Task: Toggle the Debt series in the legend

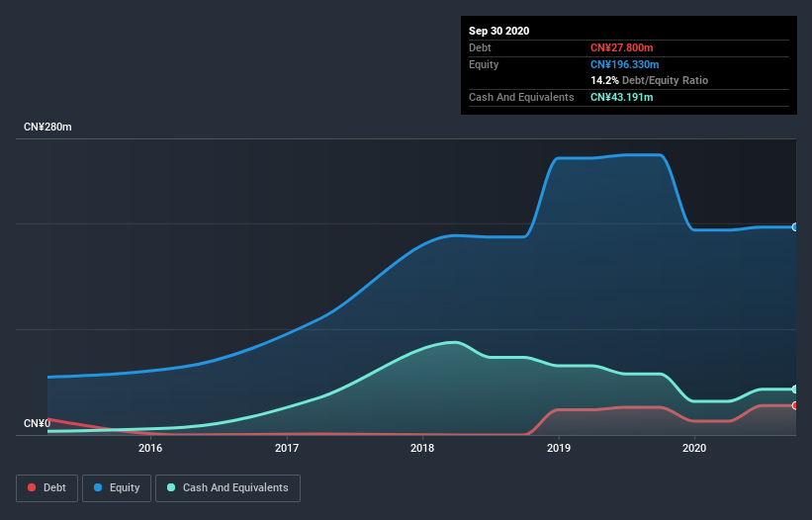Action: point(46,488)
